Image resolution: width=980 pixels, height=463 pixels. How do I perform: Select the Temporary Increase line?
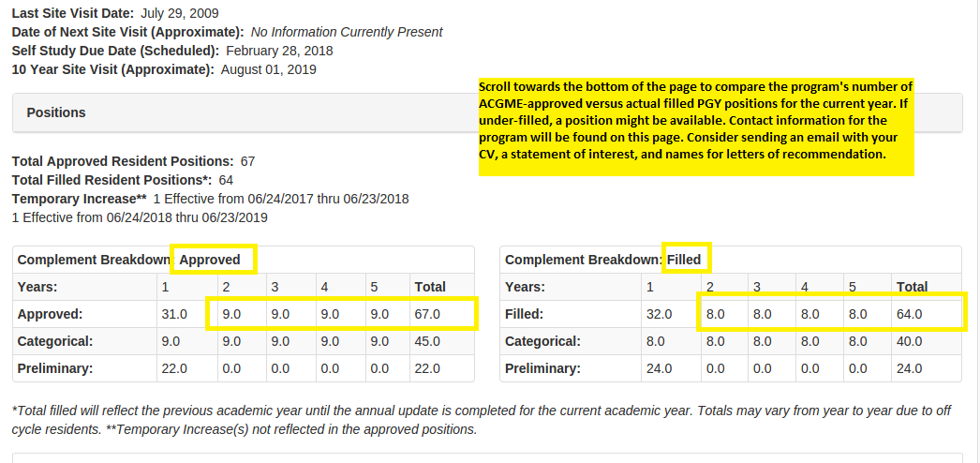click(x=210, y=199)
